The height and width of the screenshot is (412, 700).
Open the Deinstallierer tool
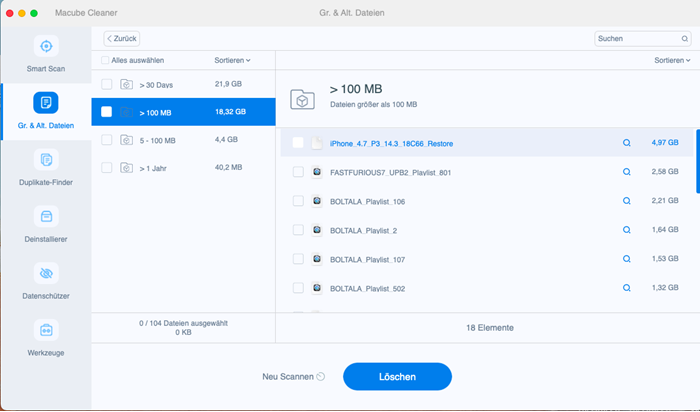coord(46,225)
